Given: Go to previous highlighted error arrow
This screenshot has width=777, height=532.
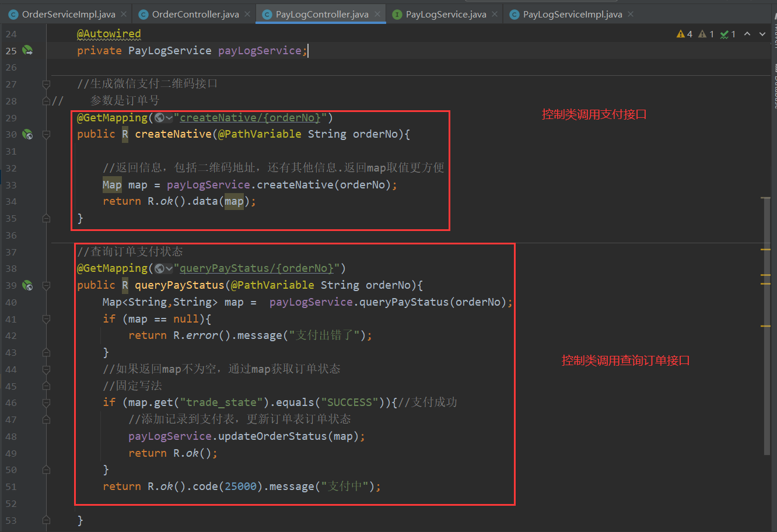Looking at the screenshot, I should tap(747, 34).
